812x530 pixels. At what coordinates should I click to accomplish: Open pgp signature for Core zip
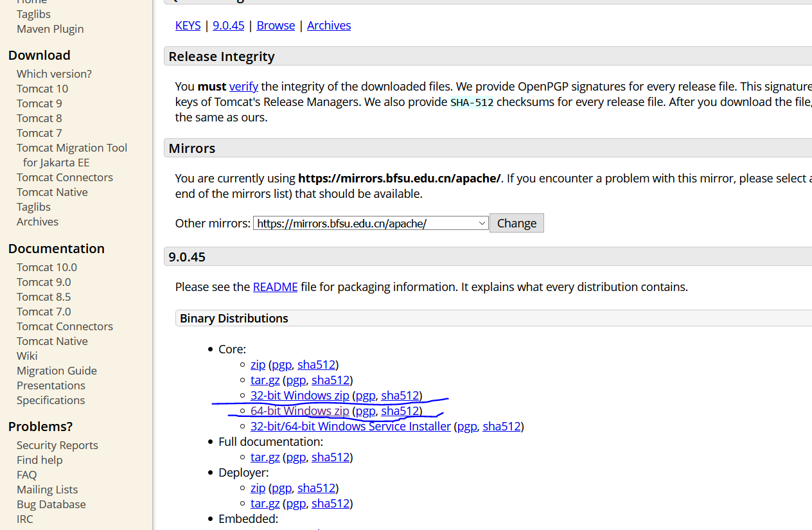coord(281,364)
